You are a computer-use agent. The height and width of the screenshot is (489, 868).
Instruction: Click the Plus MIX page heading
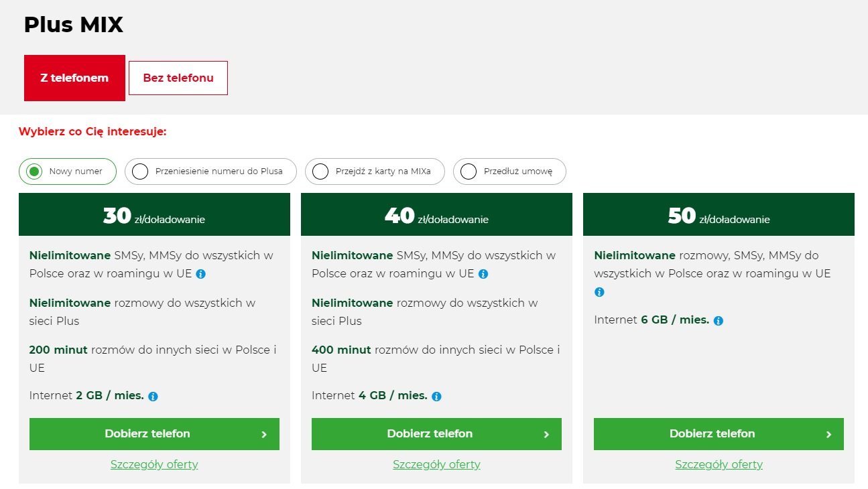(x=74, y=25)
